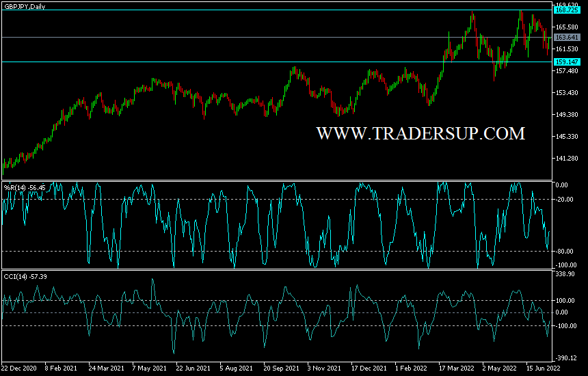Select the %R(14) -56.45 indicator label
588x376 pixels.
[x=25, y=187]
